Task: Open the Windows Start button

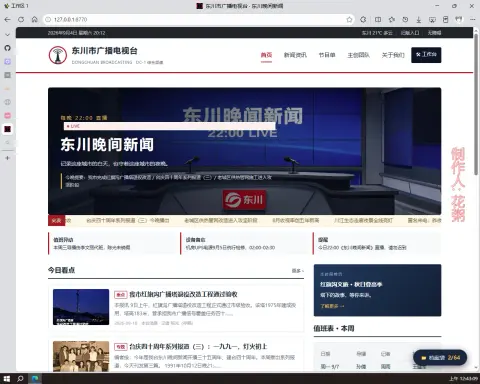Action: tap(7, 379)
